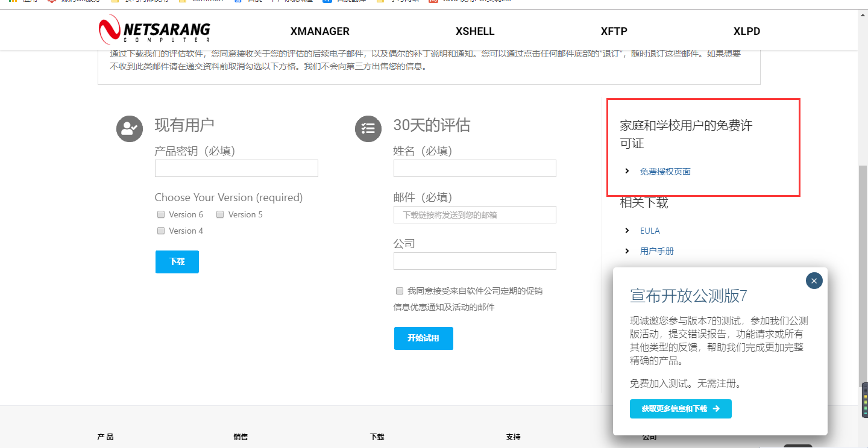Click the blue 下载 button
This screenshot has height=448, width=868.
point(177,262)
